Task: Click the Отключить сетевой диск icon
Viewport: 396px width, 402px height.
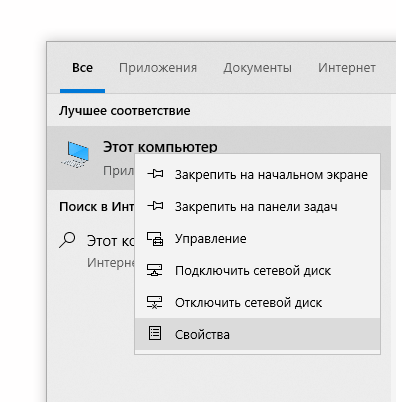Action: [x=155, y=302]
